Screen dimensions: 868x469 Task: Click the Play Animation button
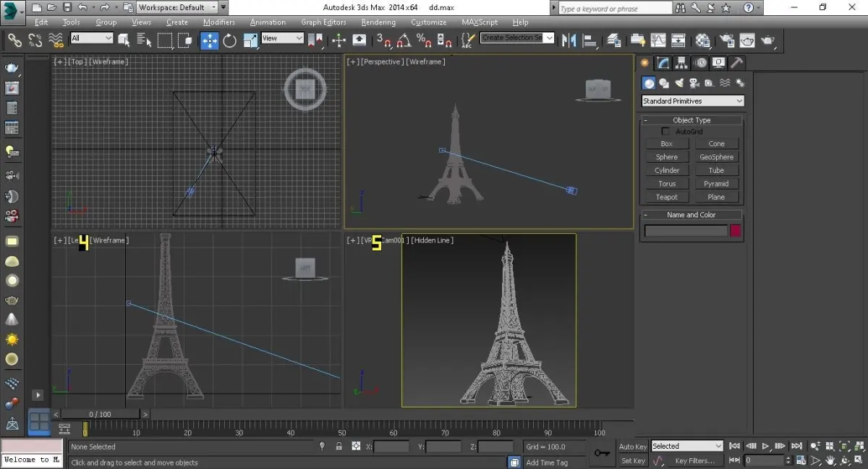tap(765, 447)
